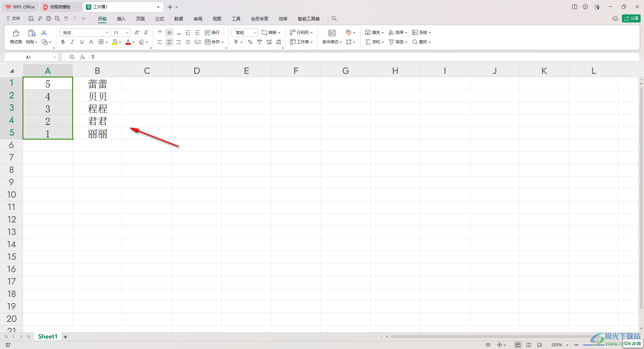Open the Formulas (公式) tab

pos(160,19)
